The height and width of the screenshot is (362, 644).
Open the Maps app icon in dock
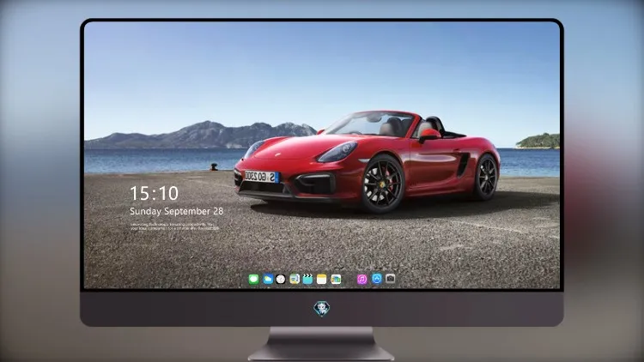[x=295, y=280]
